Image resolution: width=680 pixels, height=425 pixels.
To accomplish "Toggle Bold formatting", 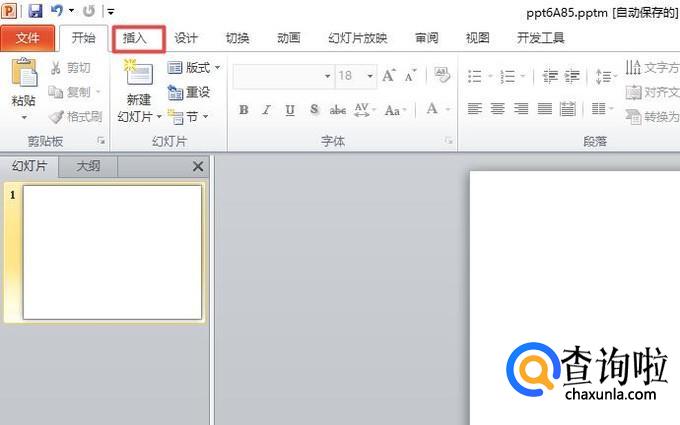I will (x=244, y=110).
